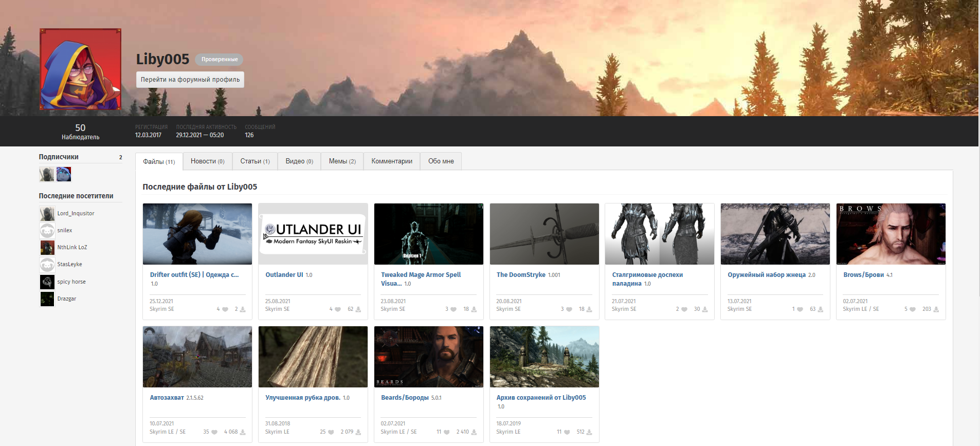Click download icon on Сталгримовые доспехи паладина card
The width and height of the screenshot is (980, 446).
tap(705, 309)
